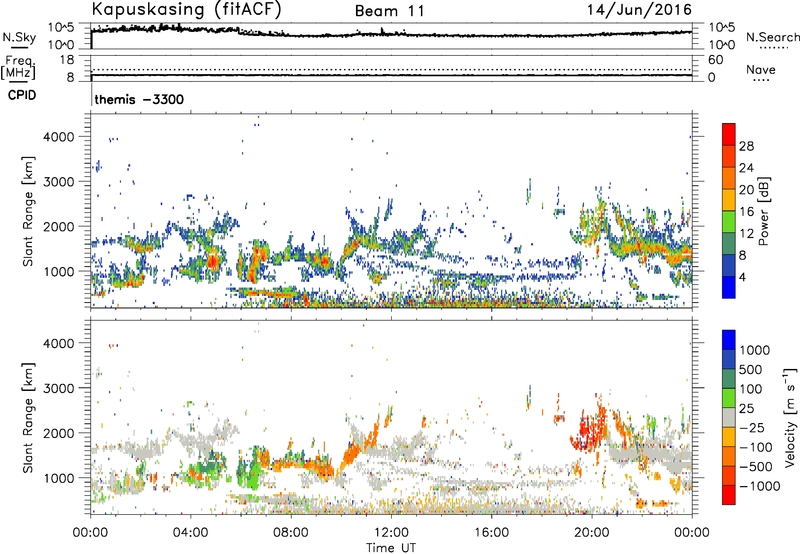This screenshot has width=800, height=554.
Task: Select the N.Sky legend label
Action: 19,37
